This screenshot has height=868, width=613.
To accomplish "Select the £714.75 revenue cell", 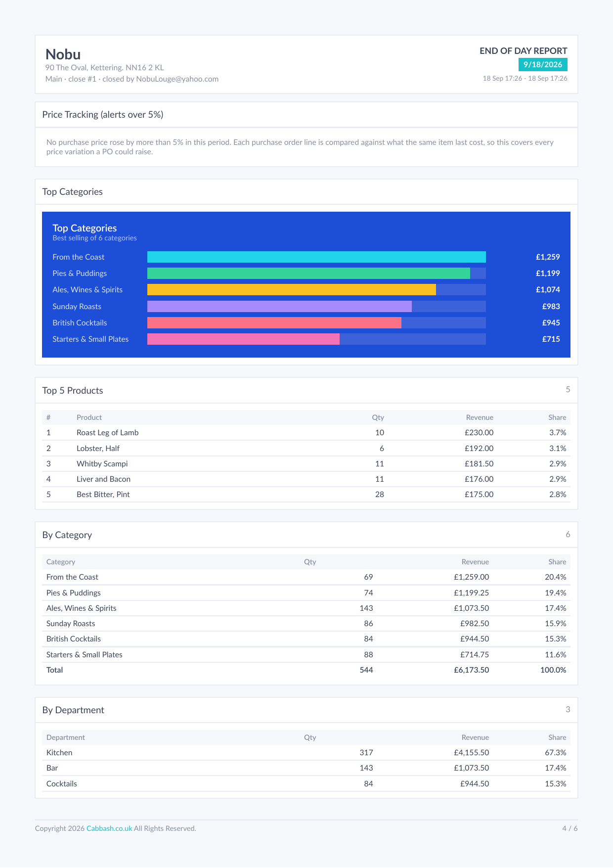I will pyautogui.click(x=475, y=655).
